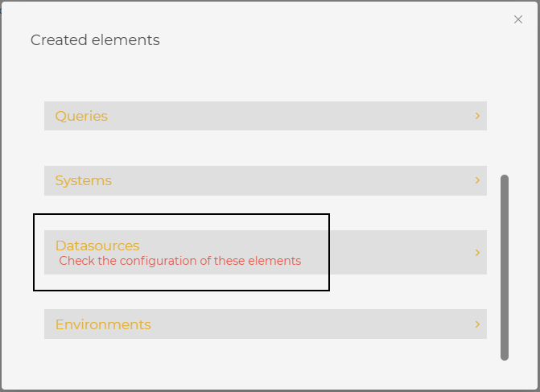Image resolution: width=540 pixels, height=392 pixels.
Task: Select the Environments label
Action: (103, 325)
